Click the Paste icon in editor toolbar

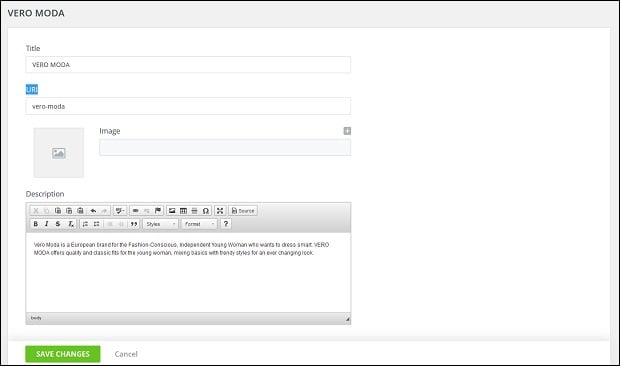click(58, 211)
